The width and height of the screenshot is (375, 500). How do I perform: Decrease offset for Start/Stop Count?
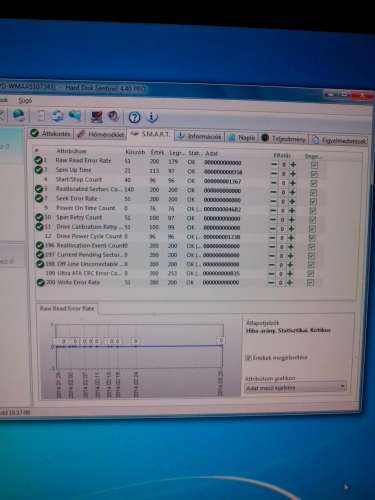point(274,183)
